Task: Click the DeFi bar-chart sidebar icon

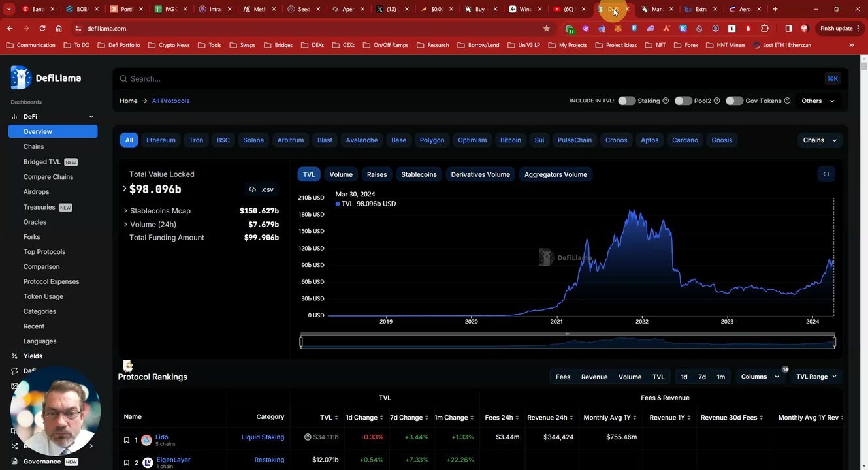Action: pyautogui.click(x=14, y=117)
